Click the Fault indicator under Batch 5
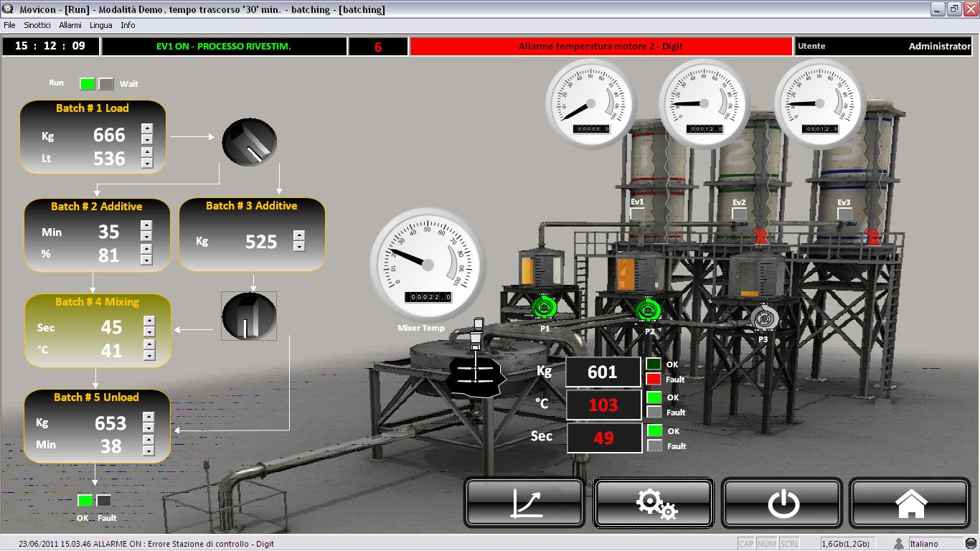 (104, 501)
